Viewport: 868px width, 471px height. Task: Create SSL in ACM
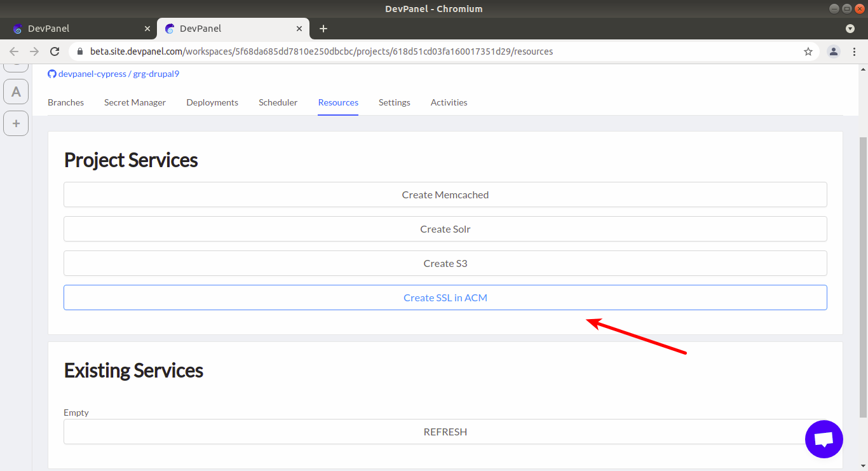click(445, 297)
